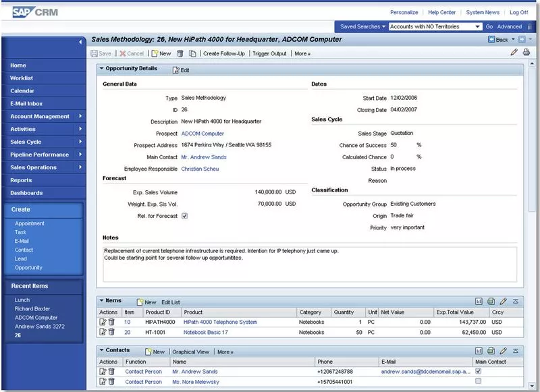540x392 pixels.
Task: Uncheck Main Contact for Andrew Sands
Action: click(x=479, y=371)
